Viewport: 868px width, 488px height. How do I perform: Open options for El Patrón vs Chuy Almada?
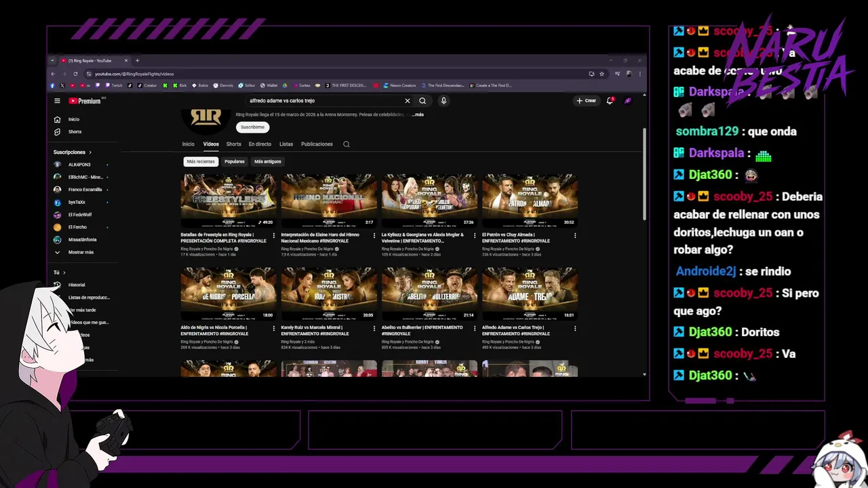coord(575,236)
